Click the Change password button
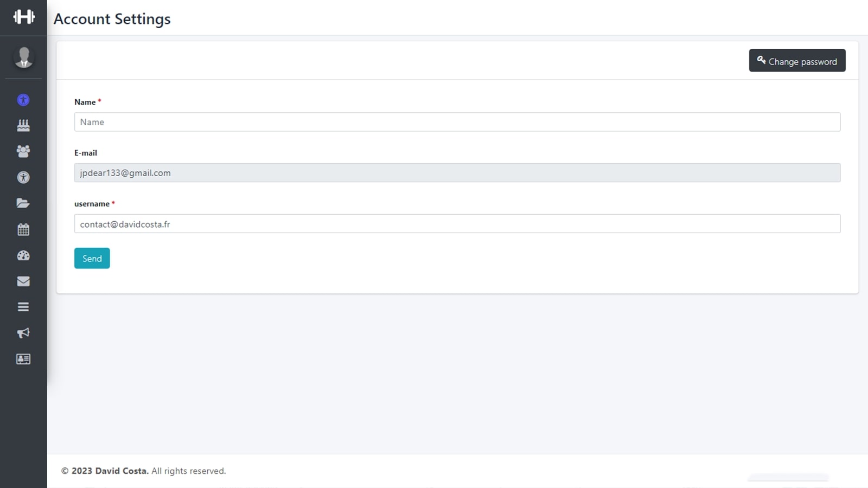The height and width of the screenshot is (488, 868). click(797, 61)
